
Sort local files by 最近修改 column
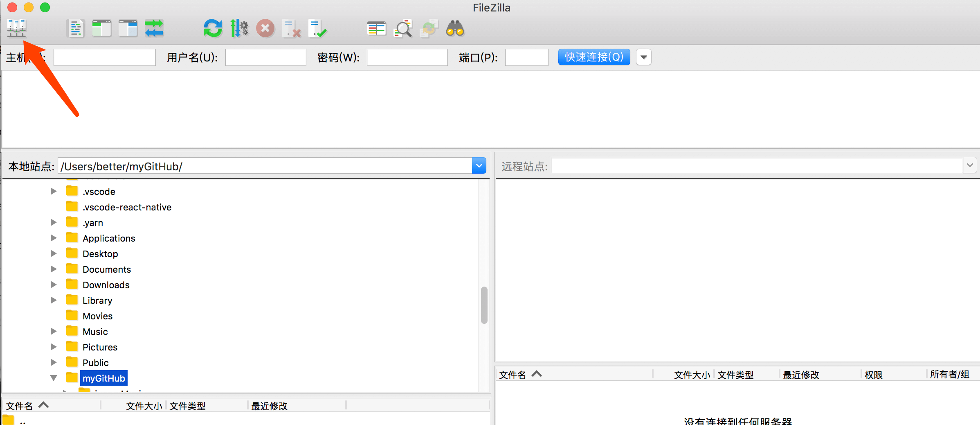[x=297, y=406]
